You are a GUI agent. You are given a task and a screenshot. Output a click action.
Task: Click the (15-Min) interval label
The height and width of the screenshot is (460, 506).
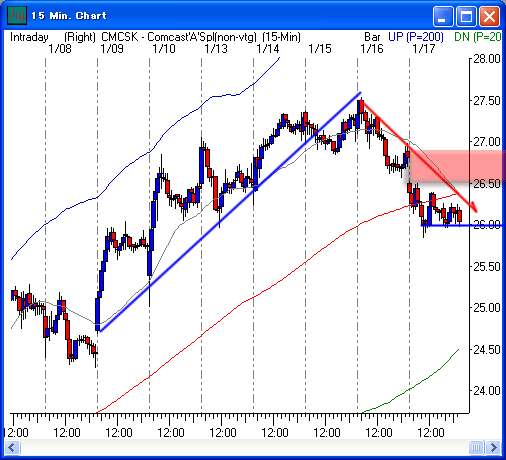tap(281, 37)
